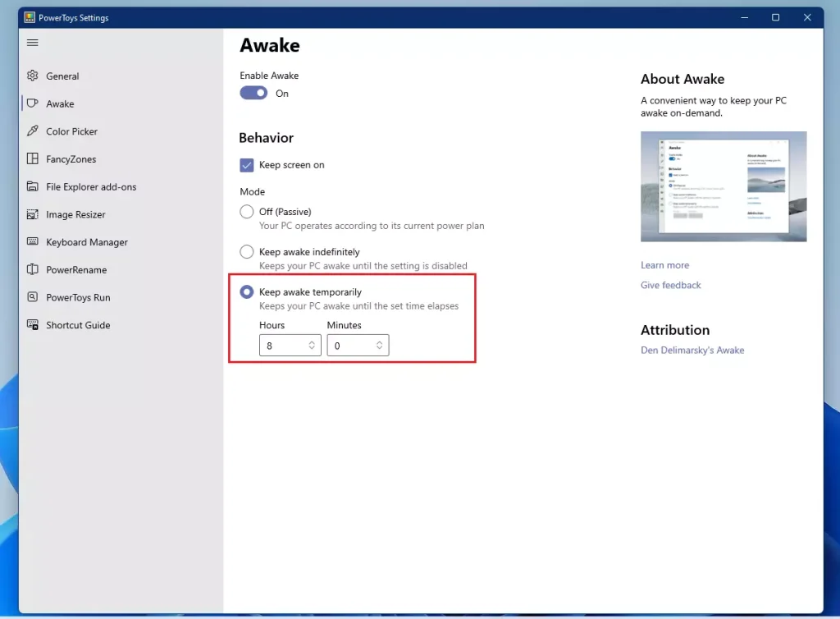Select the Off (Passive) mode
The image size is (840, 619).
(246, 212)
